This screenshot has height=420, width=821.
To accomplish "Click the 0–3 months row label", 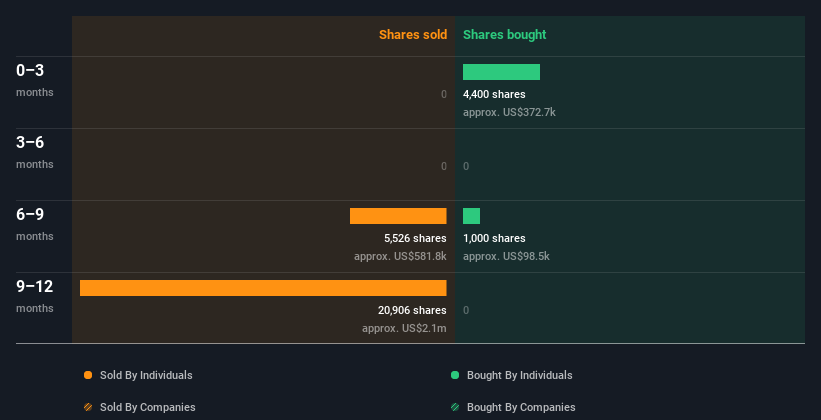I will (x=35, y=80).
